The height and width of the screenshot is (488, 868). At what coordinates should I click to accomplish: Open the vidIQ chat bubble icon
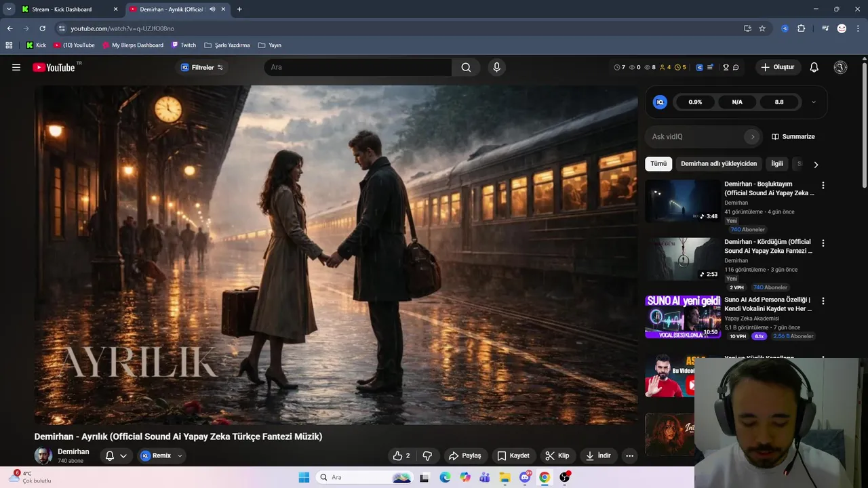(736, 67)
